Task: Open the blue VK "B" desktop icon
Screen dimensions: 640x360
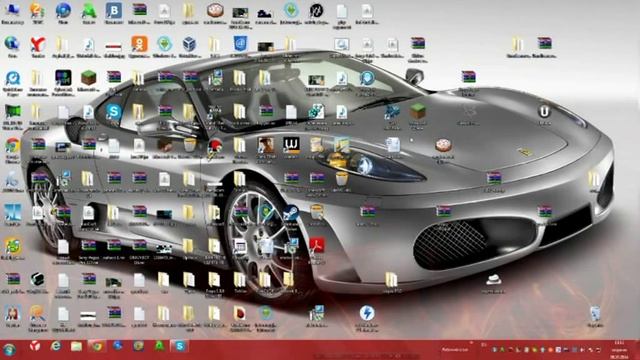Action: click(113, 11)
